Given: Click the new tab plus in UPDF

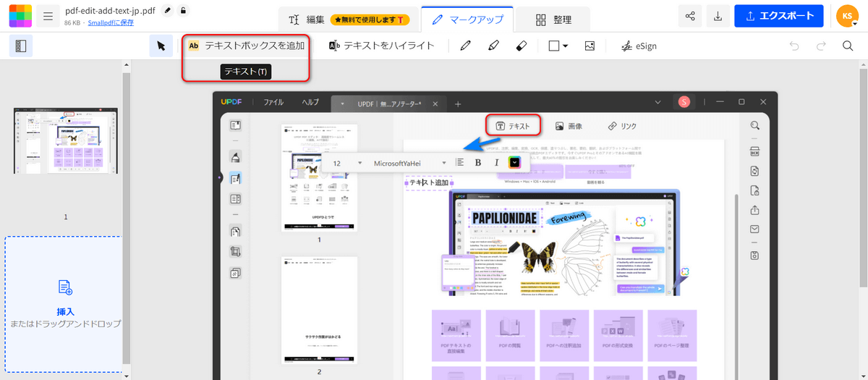Looking at the screenshot, I should [x=457, y=104].
